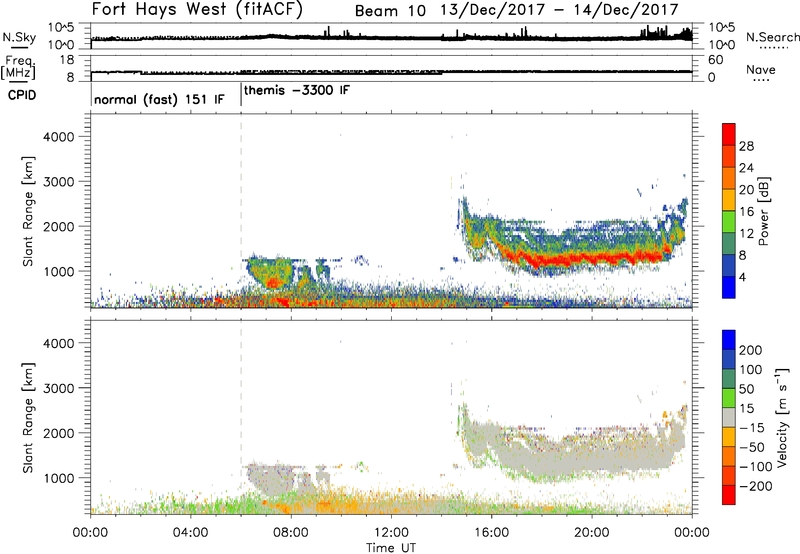Click the '28' power colorbar tick

click(746, 146)
